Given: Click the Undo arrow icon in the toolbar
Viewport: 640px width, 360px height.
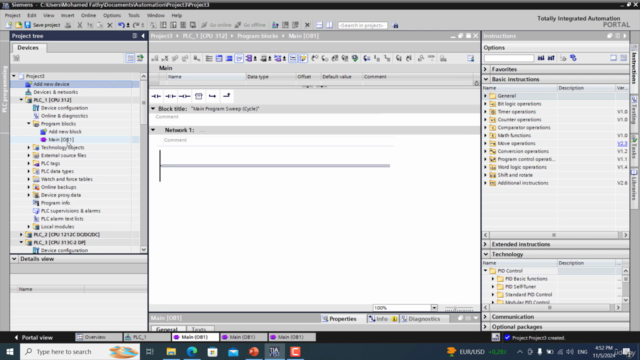Looking at the screenshot, I should (x=121, y=25).
